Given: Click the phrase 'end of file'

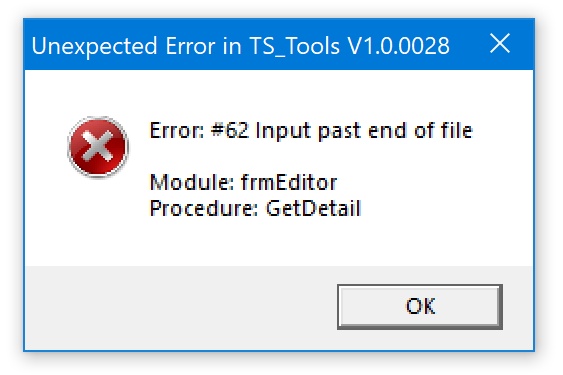Looking at the screenshot, I should [x=420, y=130].
